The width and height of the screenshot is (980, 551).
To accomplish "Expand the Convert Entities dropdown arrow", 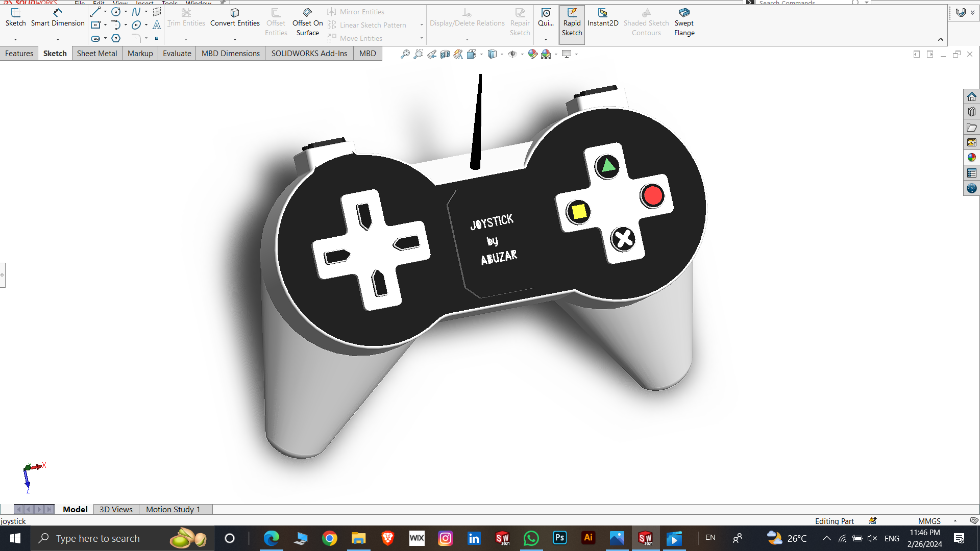I will [235, 39].
